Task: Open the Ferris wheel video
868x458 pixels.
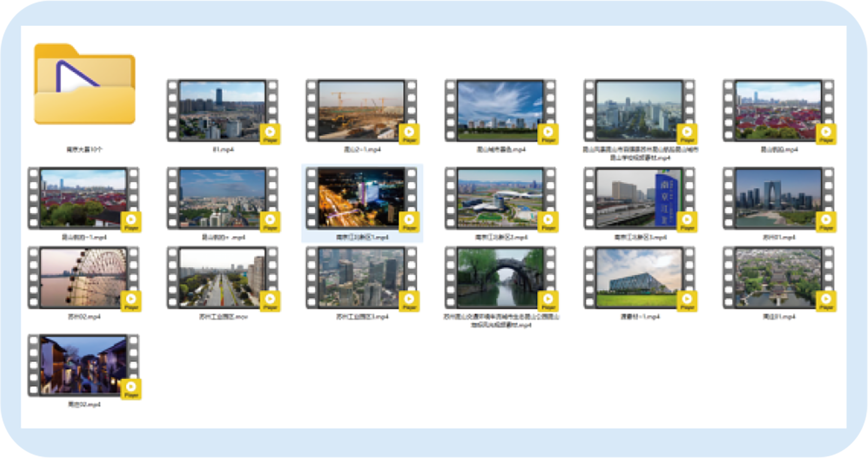Action: (x=83, y=278)
